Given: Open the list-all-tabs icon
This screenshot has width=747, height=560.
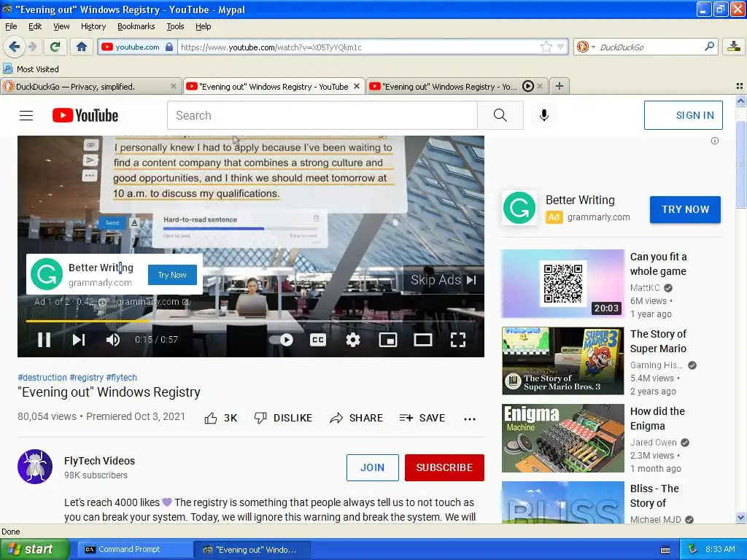Looking at the screenshot, I should pos(740,86).
